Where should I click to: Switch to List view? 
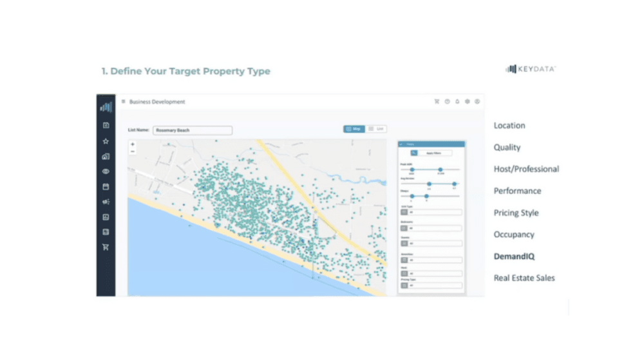[x=376, y=129]
